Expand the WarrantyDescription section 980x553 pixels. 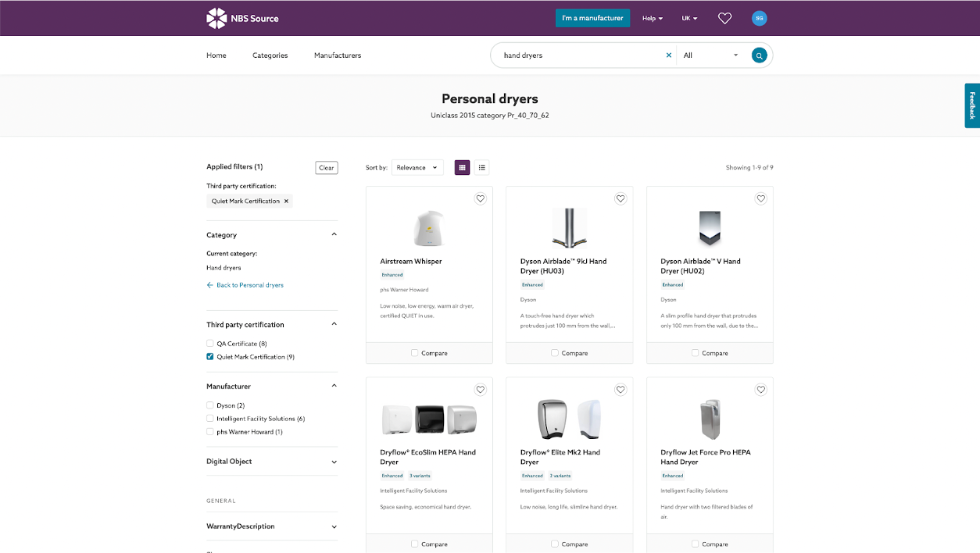334,526
